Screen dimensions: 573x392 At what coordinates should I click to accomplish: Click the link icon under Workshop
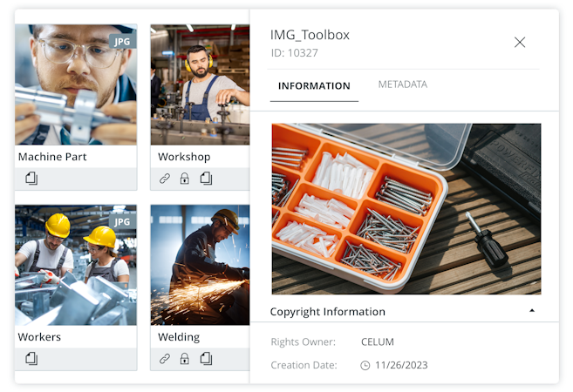[x=165, y=179]
